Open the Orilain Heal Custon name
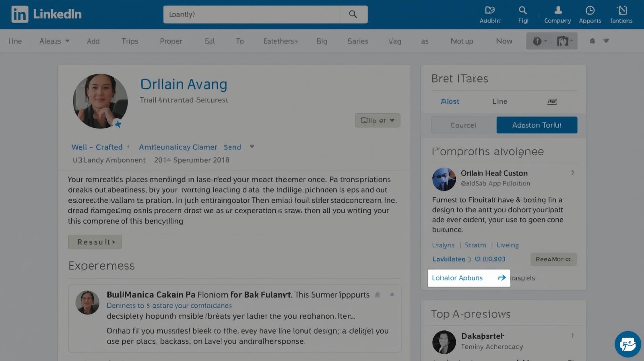 [x=494, y=173]
